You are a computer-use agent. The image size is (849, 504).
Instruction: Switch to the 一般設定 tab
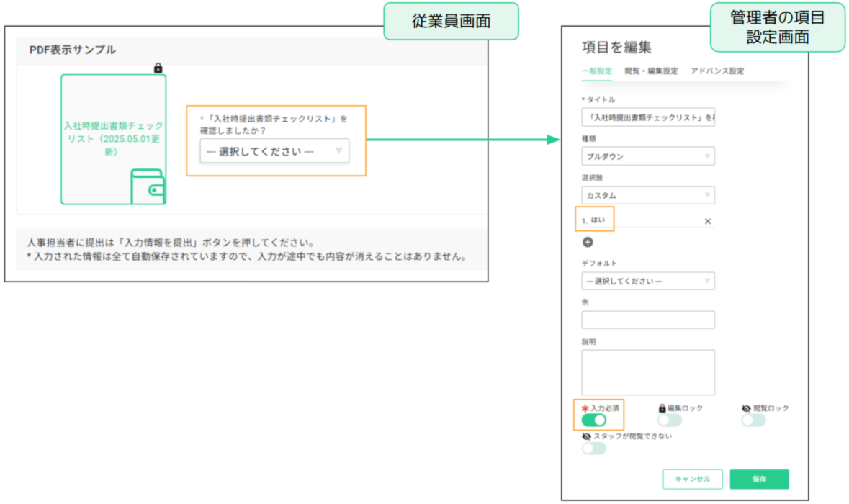coord(597,71)
